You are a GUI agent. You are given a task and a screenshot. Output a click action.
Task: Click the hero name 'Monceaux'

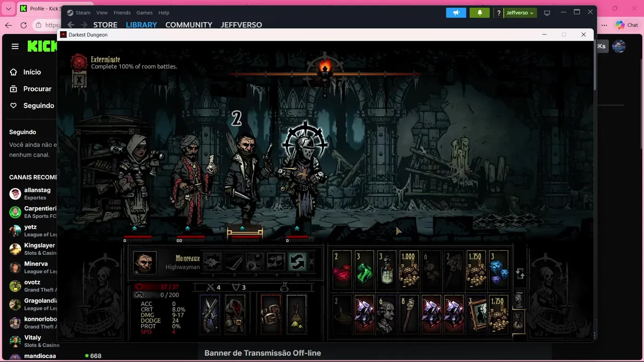tap(188, 258)
